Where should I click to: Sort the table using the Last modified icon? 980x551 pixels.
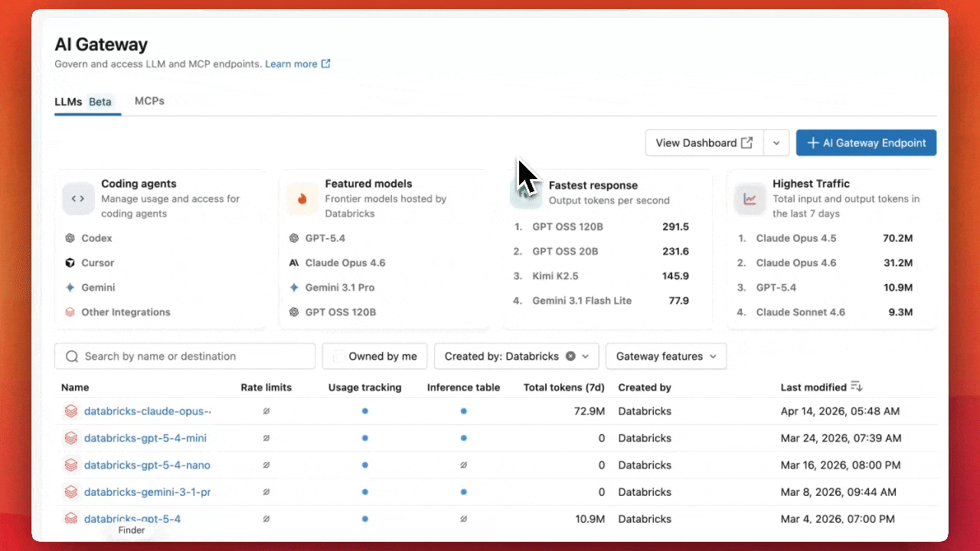coord(856,386)
